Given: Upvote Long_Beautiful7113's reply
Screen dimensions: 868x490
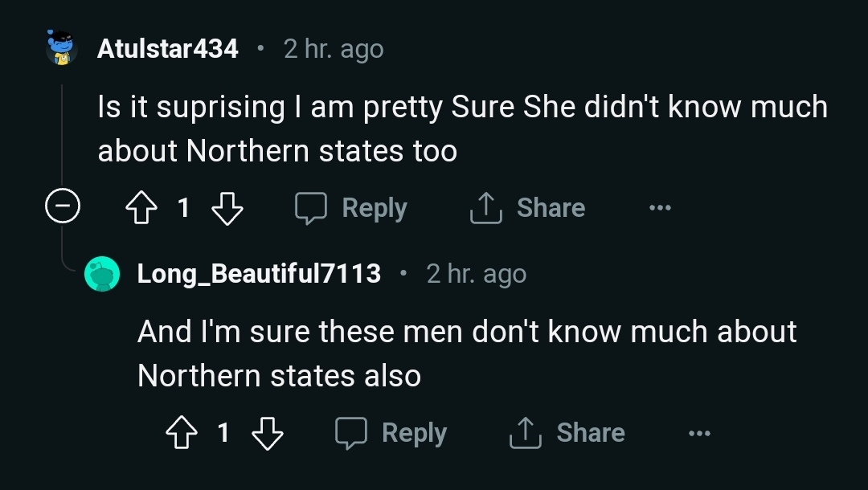Looking at the screenshot, I should click(x=181, y=434).
